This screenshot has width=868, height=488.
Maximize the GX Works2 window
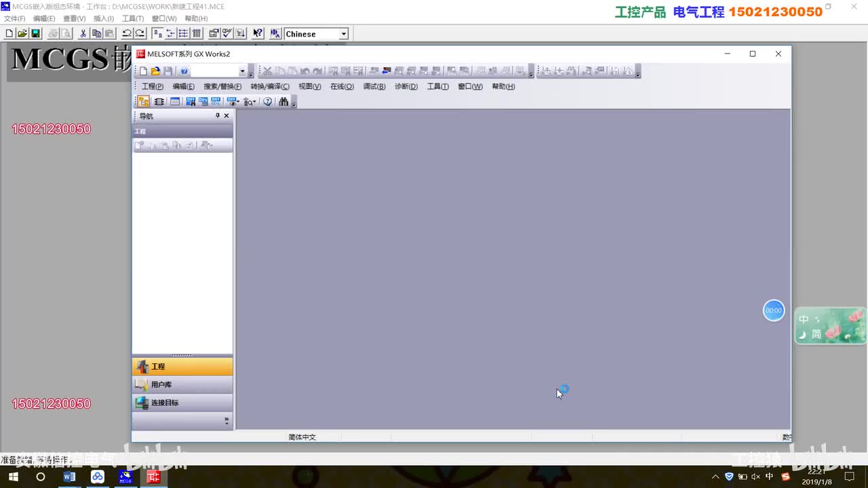point(753,54)
